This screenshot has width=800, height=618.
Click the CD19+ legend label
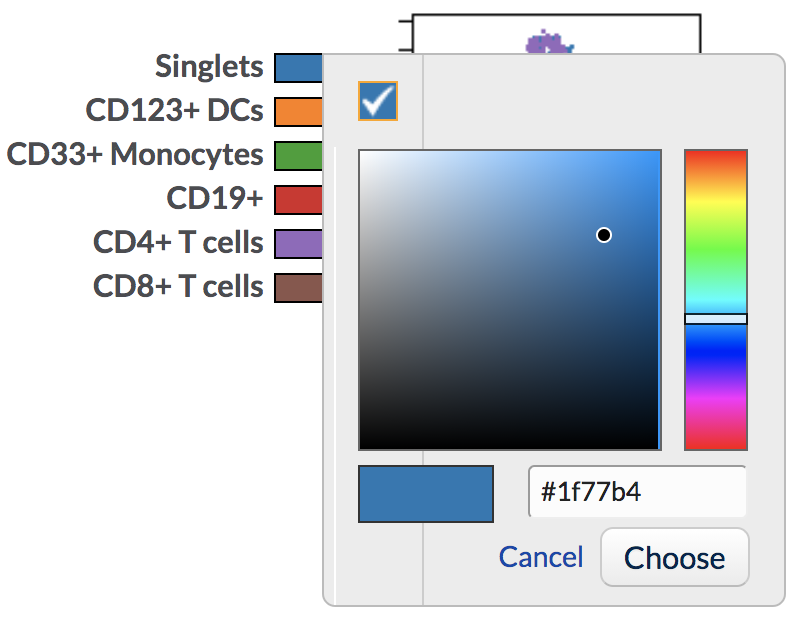pos(215,199)
